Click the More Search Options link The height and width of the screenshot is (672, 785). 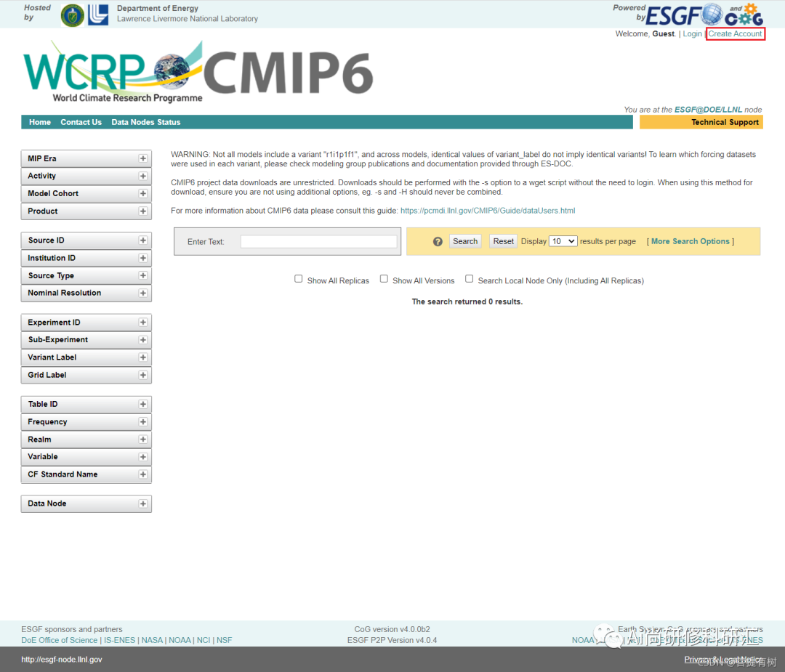[x=690, y=240]
